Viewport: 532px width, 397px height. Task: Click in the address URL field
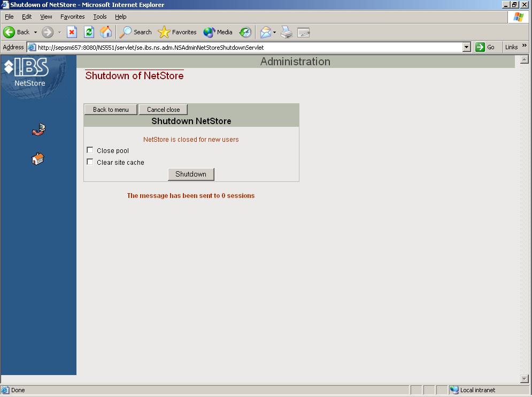coord(246,47)
